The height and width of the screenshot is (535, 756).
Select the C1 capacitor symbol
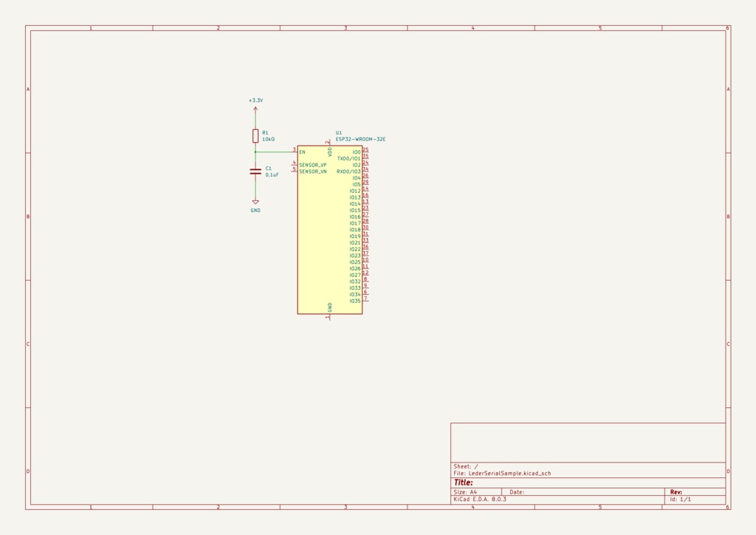pos(255,171)
